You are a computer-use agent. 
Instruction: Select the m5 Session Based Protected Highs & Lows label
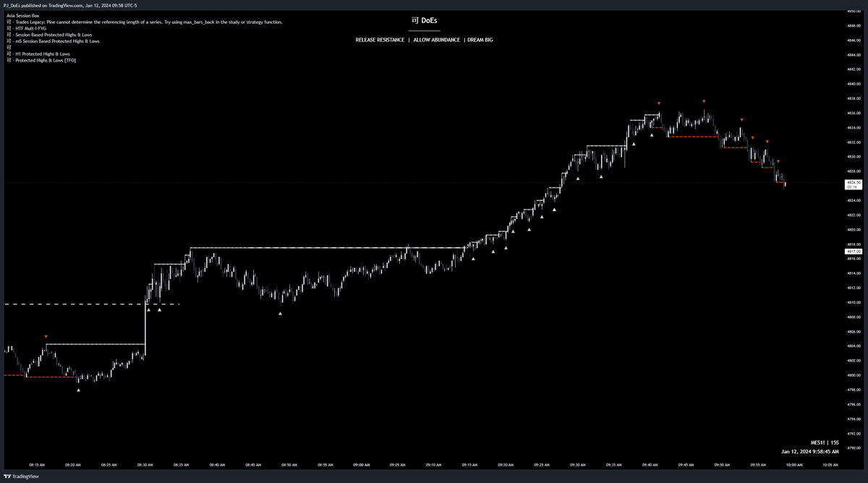[53, 41]
